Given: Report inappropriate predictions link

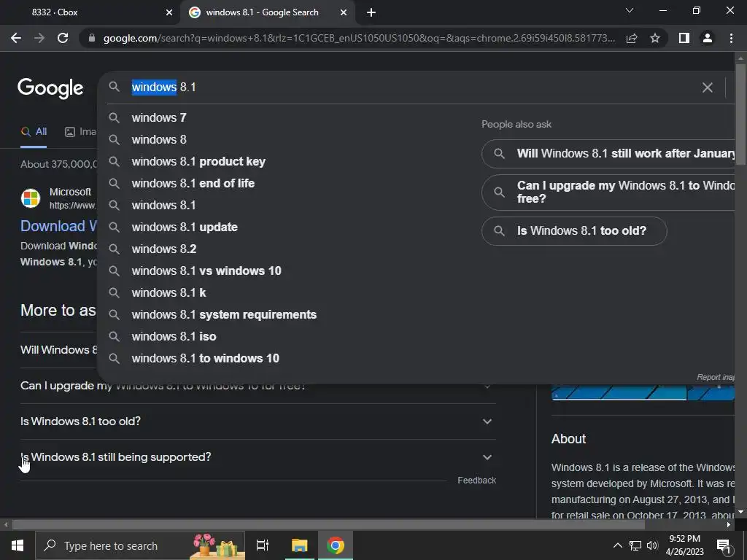Looking at the screenshot, I should pos(716,377).
